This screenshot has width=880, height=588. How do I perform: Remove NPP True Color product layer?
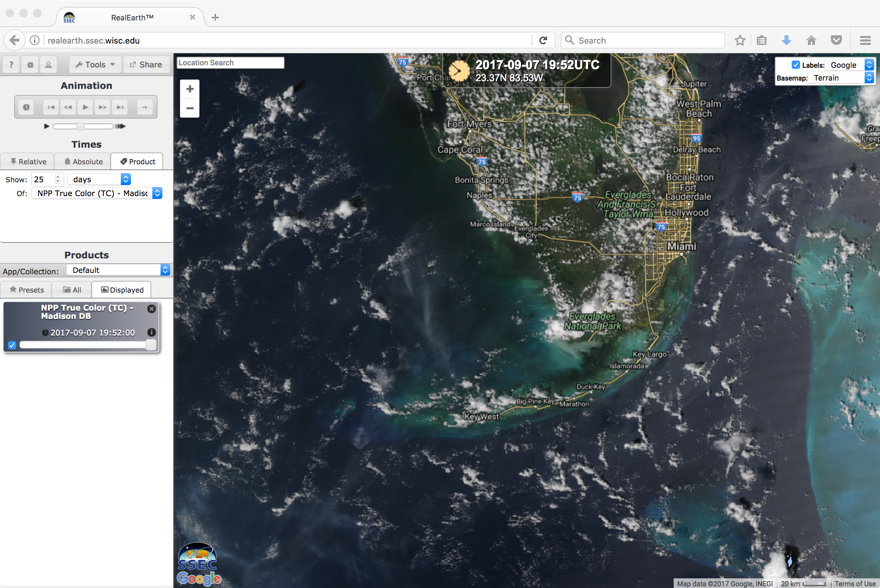[x=152, y=309]
